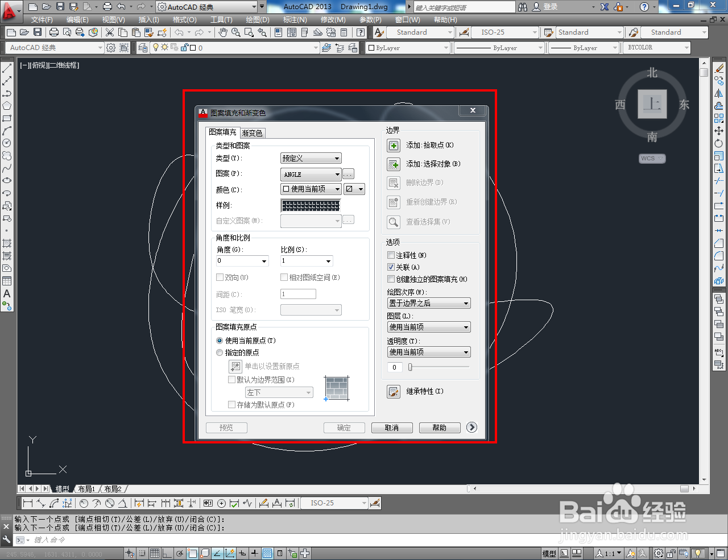This screenshot has height=560, width=728.
Task: Select the Line tool in the draw toolbar
Action: (7, 69)
